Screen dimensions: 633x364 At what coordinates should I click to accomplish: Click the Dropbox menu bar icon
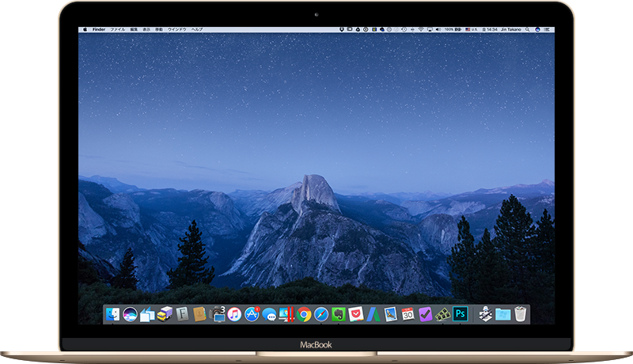click(342, 29)
